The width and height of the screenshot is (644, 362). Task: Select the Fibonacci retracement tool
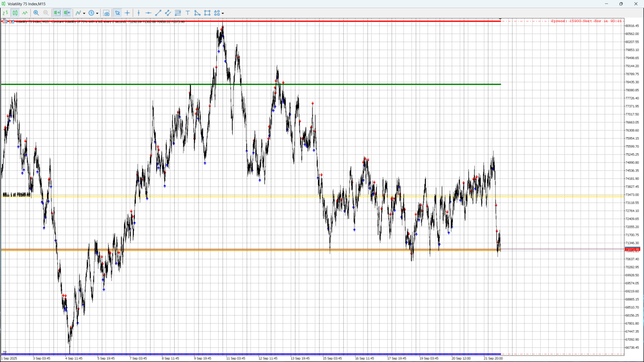point(178,13)
